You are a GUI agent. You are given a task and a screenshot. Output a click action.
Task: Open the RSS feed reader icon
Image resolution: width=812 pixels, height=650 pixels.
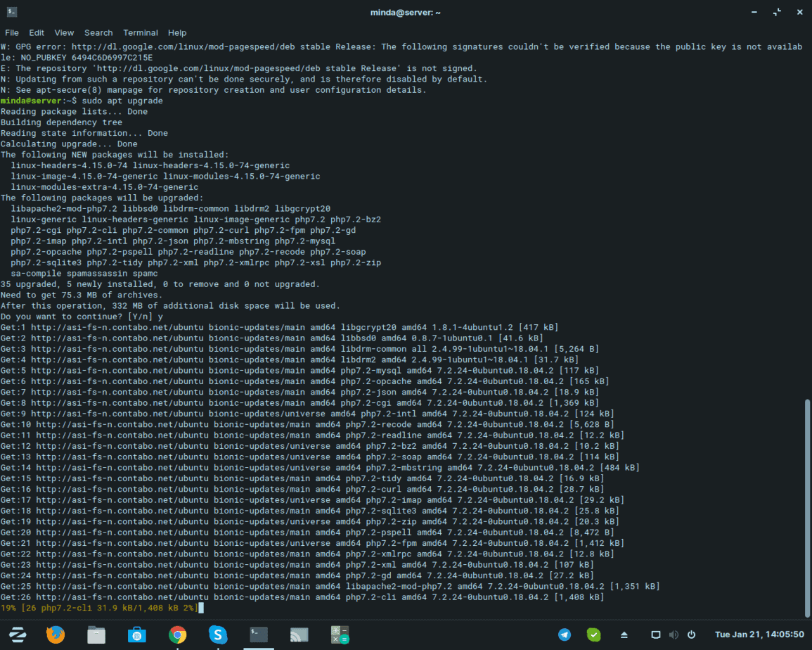click(x=299, y=635)
